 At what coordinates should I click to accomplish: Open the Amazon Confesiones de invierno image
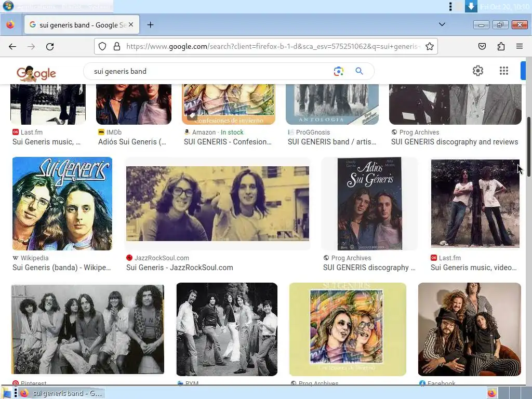click(x=229, y=104)
